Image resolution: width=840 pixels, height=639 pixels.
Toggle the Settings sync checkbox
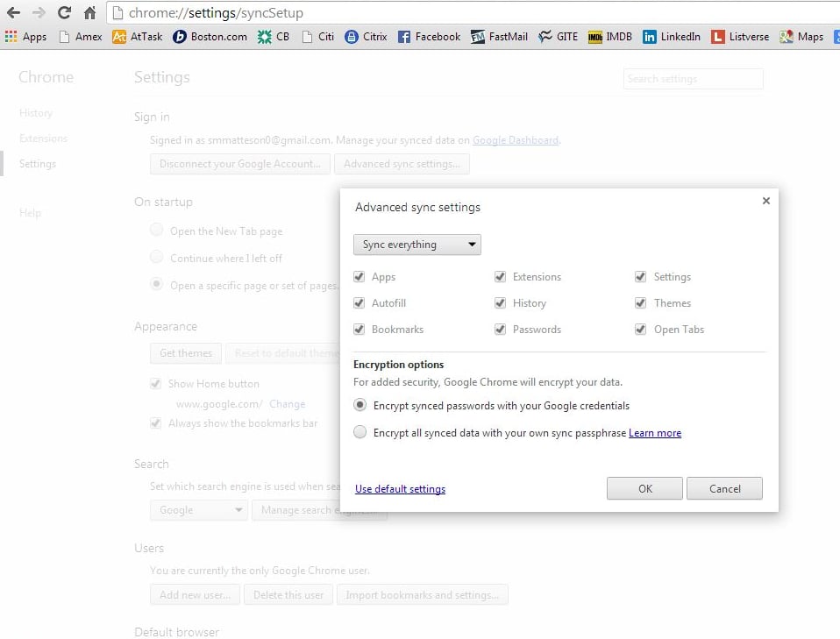click(x=640, y=276)
